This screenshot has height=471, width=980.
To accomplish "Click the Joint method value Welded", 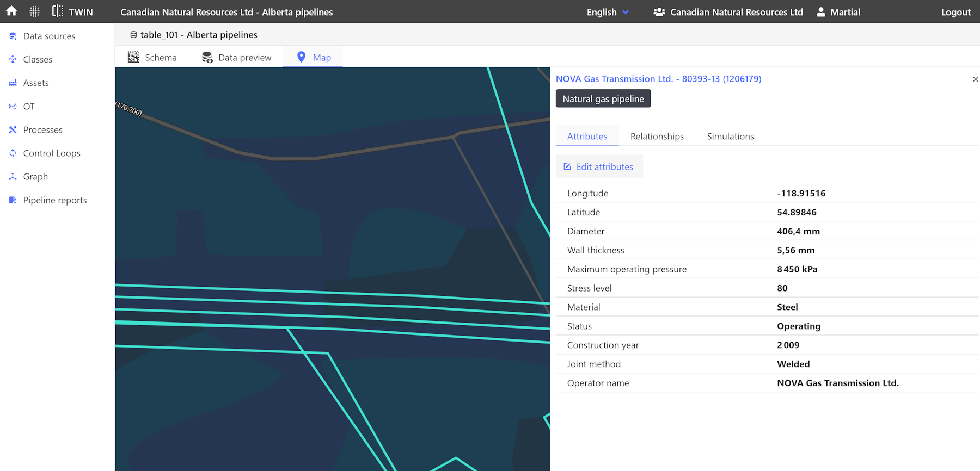I will point(793,364).
